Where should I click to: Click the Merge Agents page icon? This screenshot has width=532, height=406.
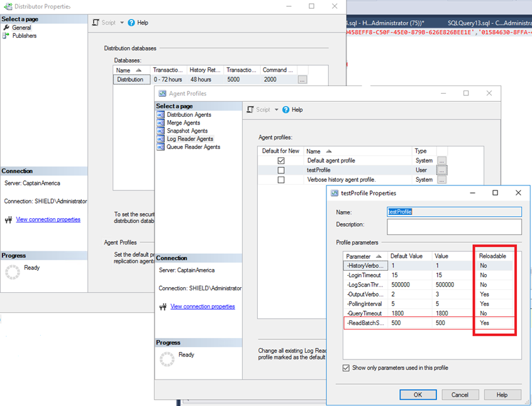coord(160,123)
